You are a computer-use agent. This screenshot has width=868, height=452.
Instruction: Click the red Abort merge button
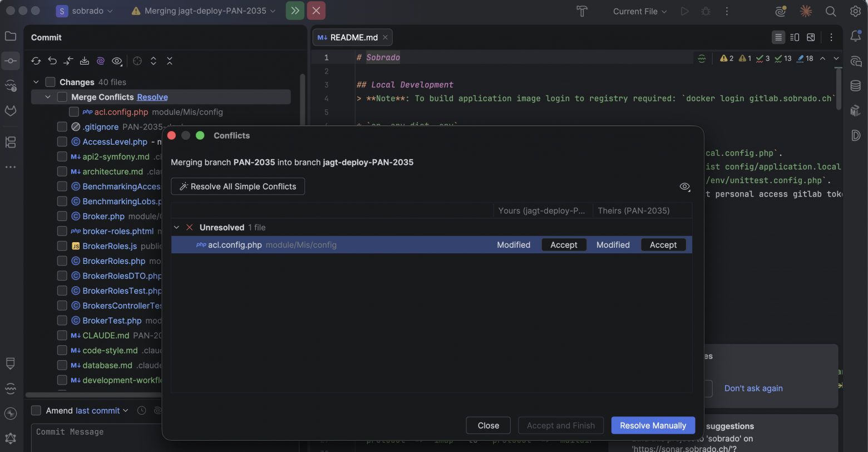(x=316, y=11)
